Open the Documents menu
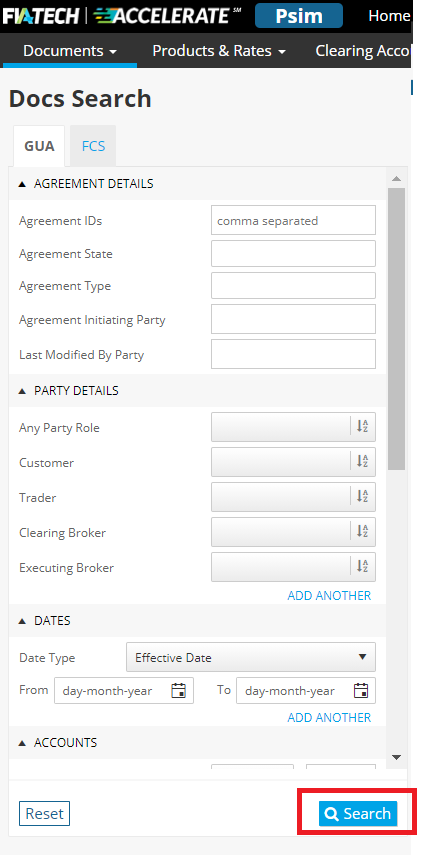 70,51
